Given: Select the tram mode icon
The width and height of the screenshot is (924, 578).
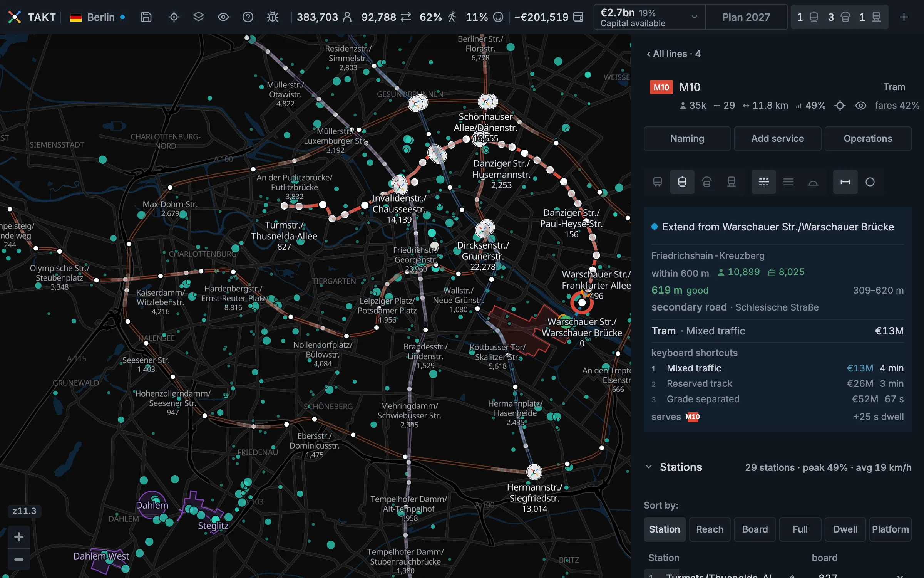Looking at the screenshot, I should (682, 182).
